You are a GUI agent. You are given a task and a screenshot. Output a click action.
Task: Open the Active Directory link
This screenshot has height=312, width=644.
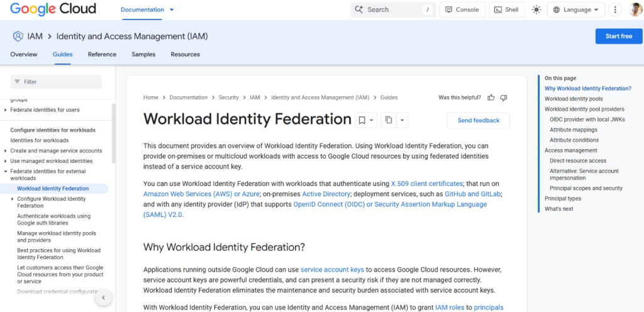(x=326, y=194)
